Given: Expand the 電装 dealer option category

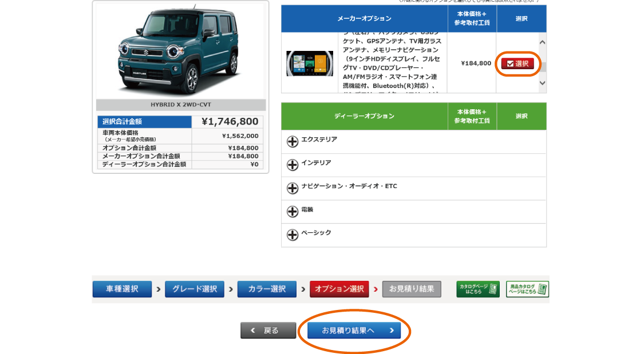Looking at the screenshot, I should tap(293, 212).
